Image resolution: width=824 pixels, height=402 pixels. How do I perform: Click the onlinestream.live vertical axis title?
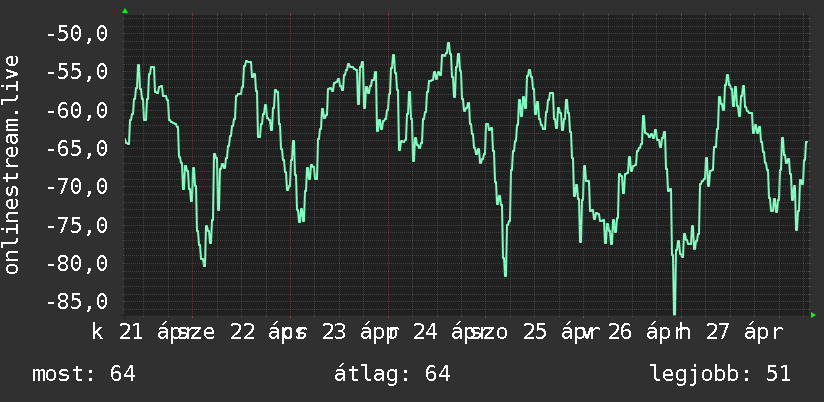(11, 164)
